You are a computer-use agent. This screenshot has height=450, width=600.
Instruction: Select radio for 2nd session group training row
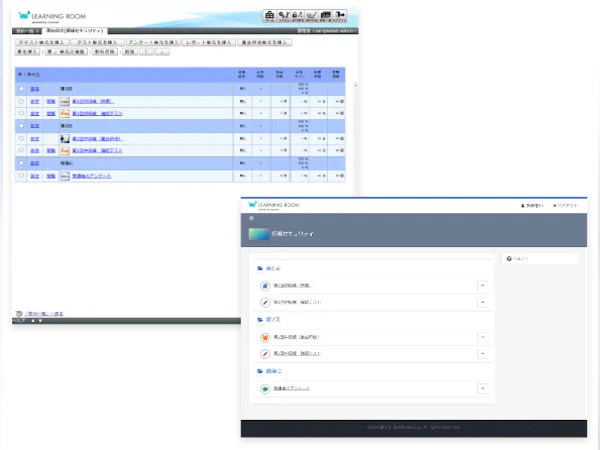point(21,138)
